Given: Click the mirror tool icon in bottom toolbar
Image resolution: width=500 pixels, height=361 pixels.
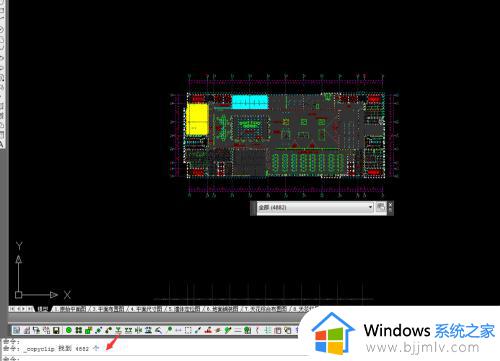Looking at the screenshot, I should [x=138, y=330].
